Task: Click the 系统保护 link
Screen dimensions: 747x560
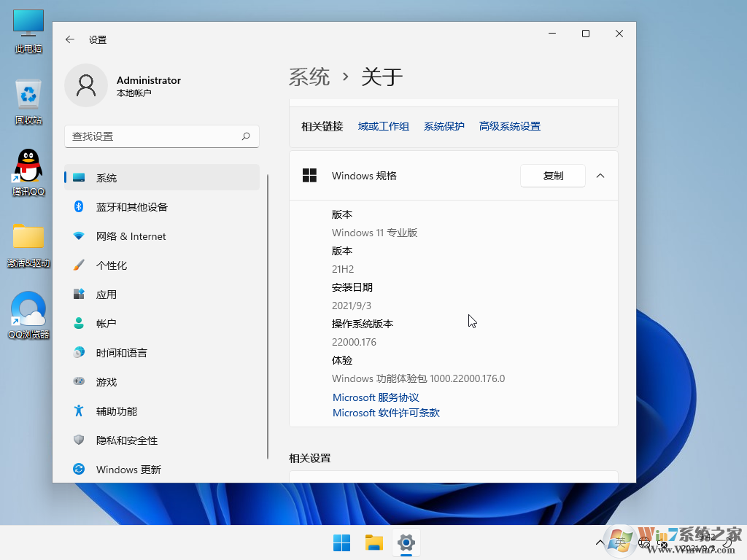Action: (444, 125)
